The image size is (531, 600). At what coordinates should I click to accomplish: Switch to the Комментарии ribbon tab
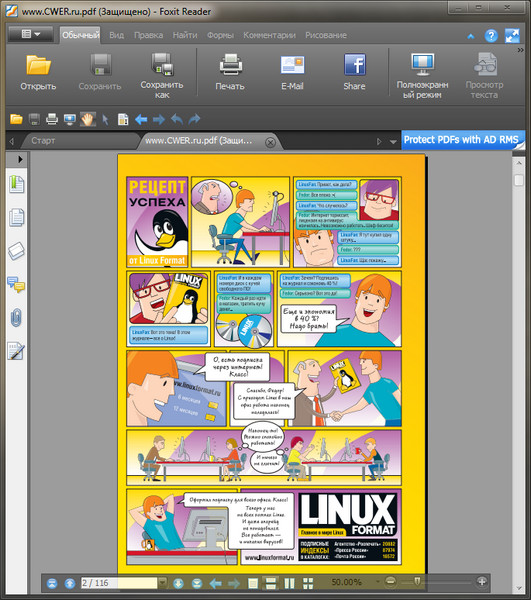(269, 35)
